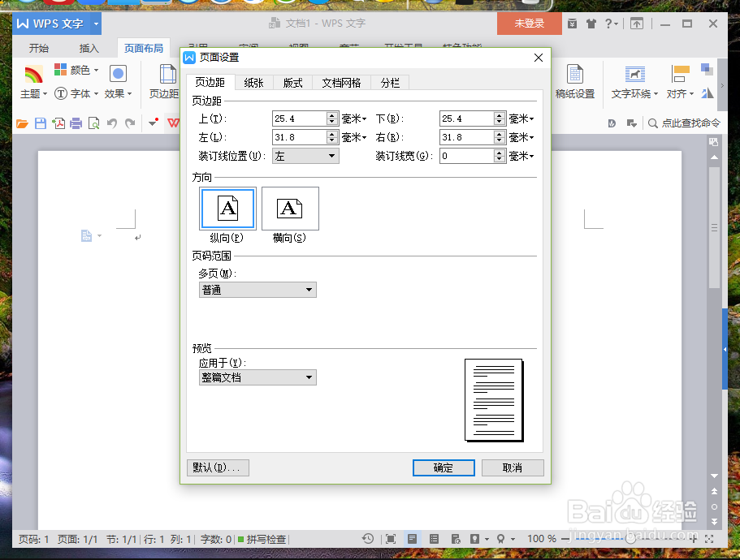Click the 装订线宽 gutter width field
740x560 pixels.
click(466, 156)
